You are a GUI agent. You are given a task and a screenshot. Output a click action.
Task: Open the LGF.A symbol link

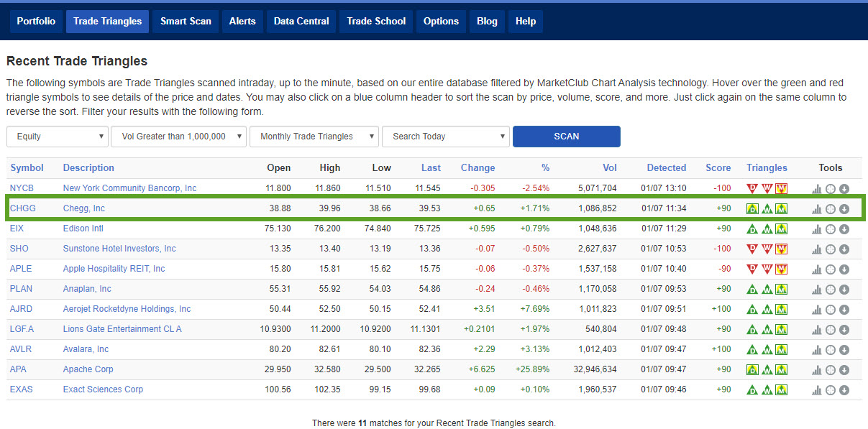22,329
